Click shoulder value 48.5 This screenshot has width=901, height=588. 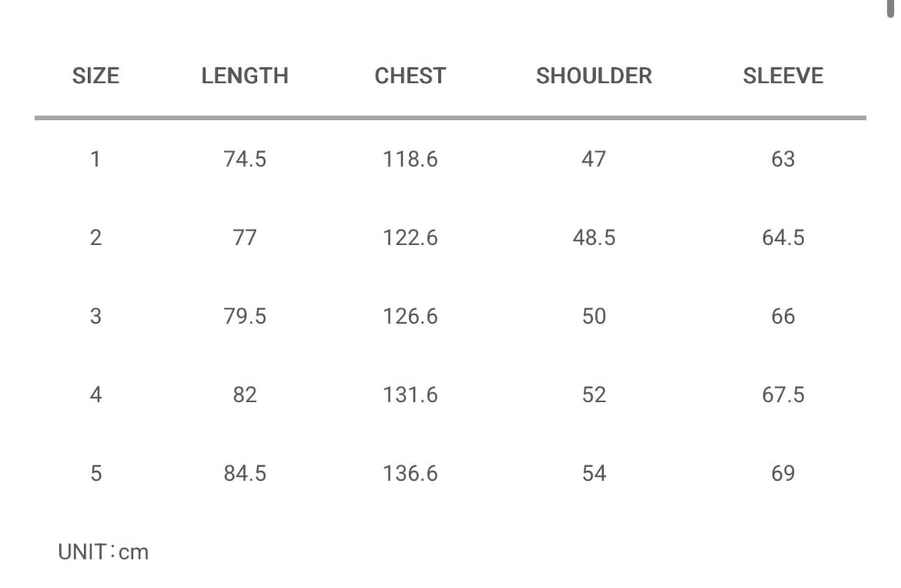coord(593,238)
